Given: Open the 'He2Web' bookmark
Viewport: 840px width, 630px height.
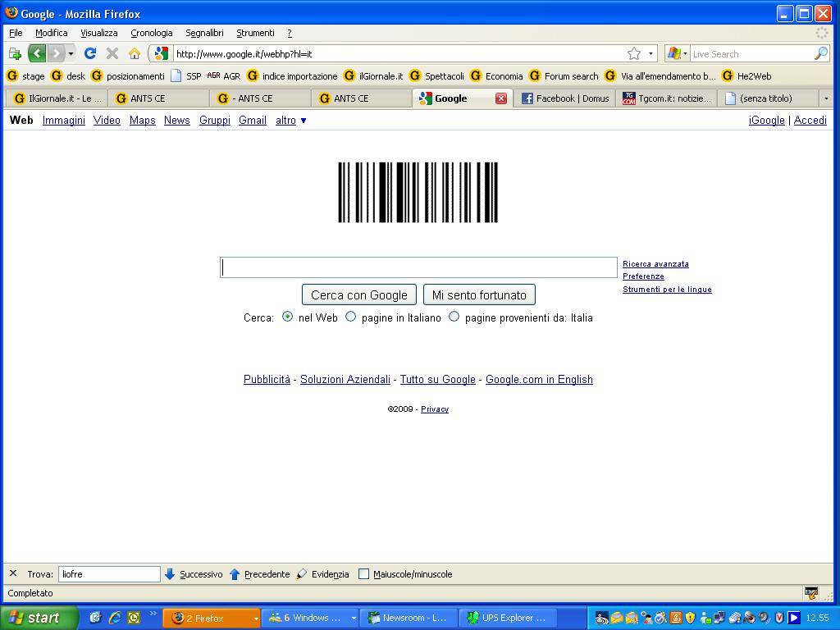Looking at the screenshot, I should [x=746, y=76].
